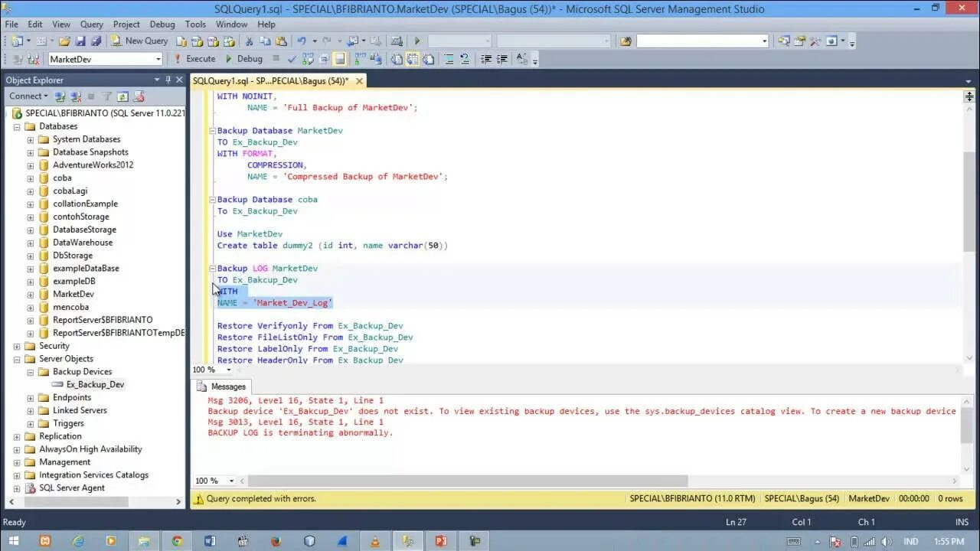The height and width of the screenshot is (551, 980).
Task: Click Google Chrome in the taskbar
Action: coord(177,540)
